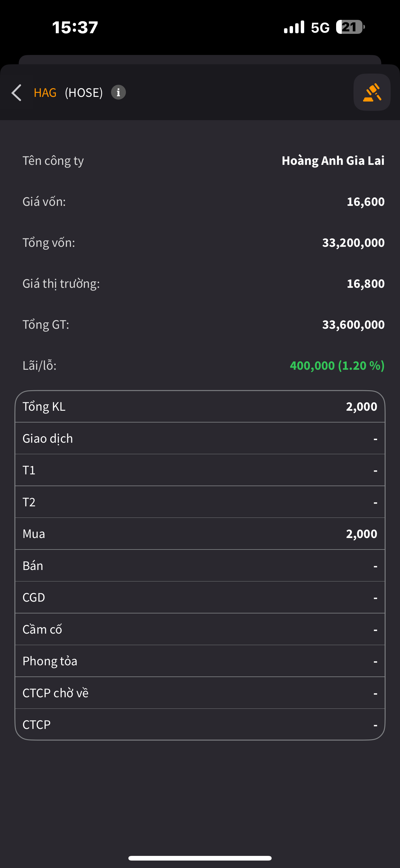Click the HAG ticker symbol
Image resolution: width=400 pixels, height=868 pixels.
45,93
